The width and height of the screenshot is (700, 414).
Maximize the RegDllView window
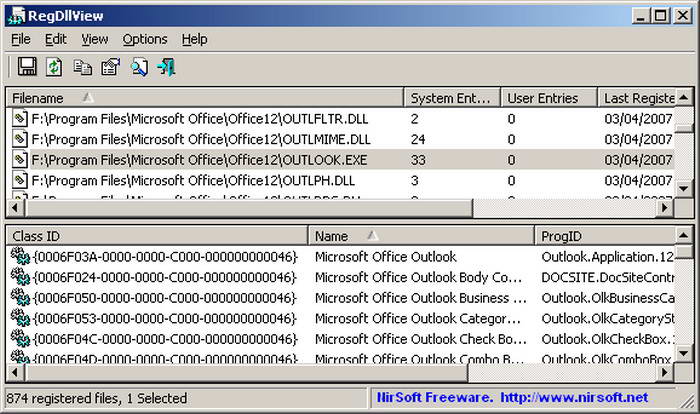pyautogui.click(x=661, y=16)
